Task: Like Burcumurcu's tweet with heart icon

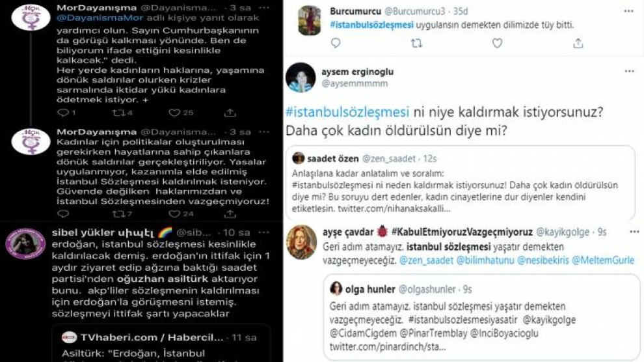Action: [497, 43]
